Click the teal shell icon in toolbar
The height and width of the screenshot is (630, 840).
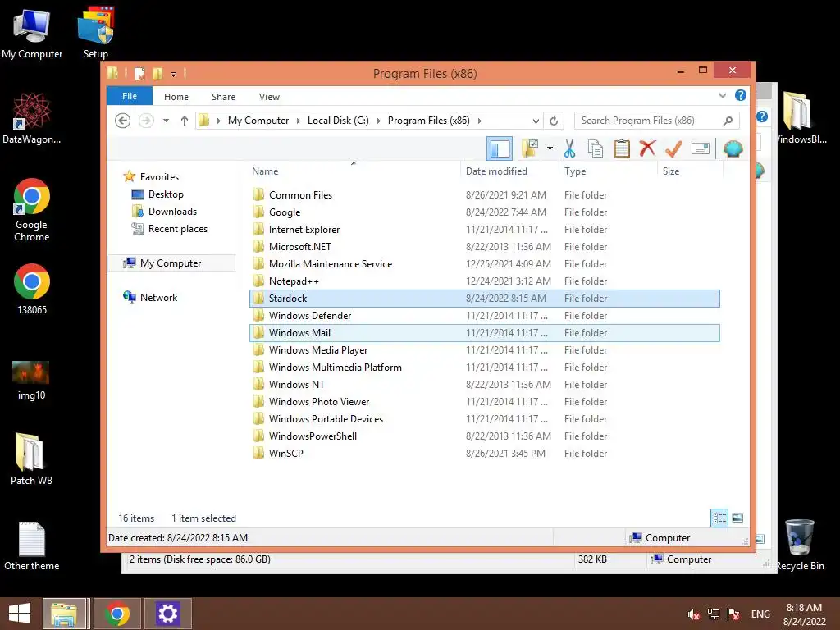[733, 148]
